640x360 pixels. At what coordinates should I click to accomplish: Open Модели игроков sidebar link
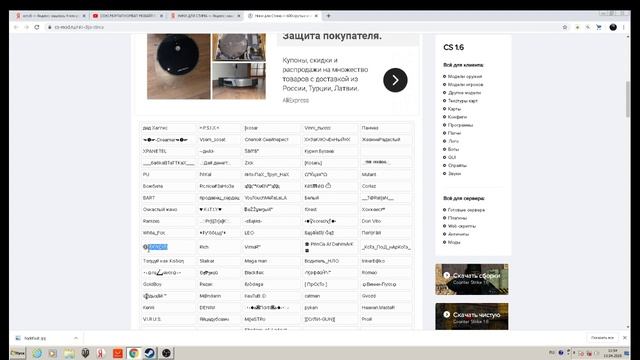465,84
